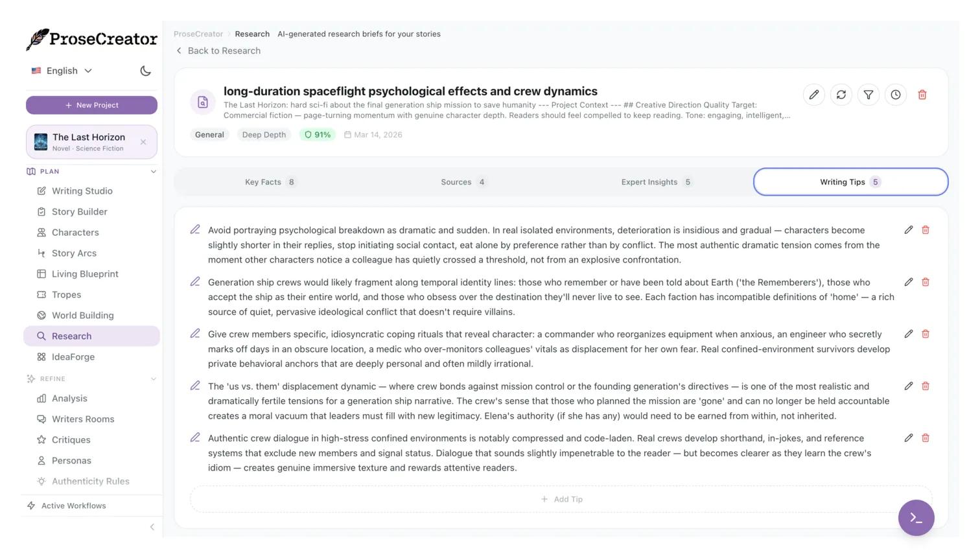Delete the tip about crew dialogue shorthand
The width and height of the screenshot is (980, 558).
pyautogui.click(x=926, y=438)
